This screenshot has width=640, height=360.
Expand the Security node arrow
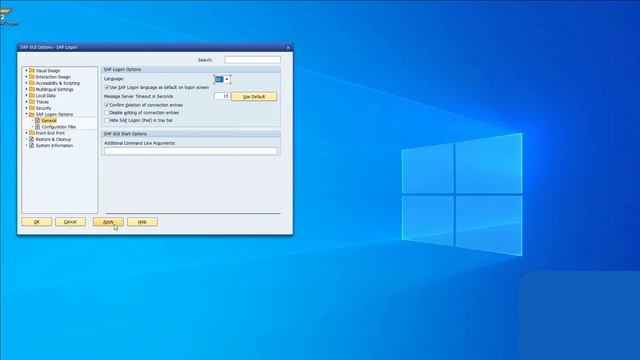point(27,108)
